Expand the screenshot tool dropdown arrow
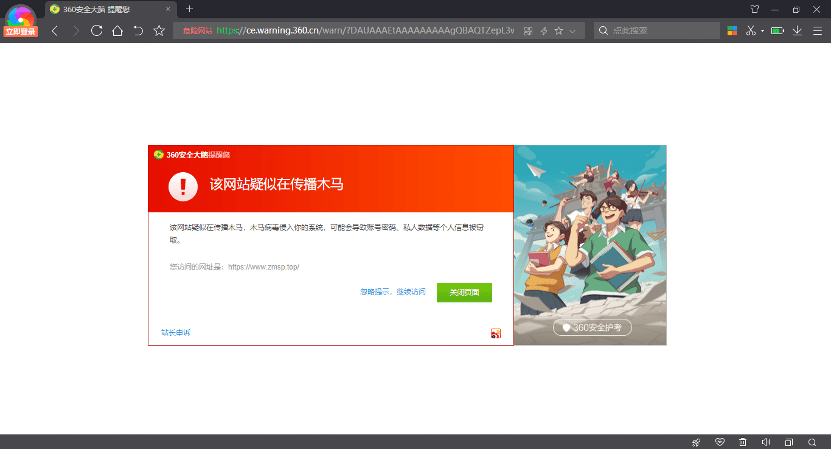The height and width of the screenshot is (450, 832). click(762, 31)
